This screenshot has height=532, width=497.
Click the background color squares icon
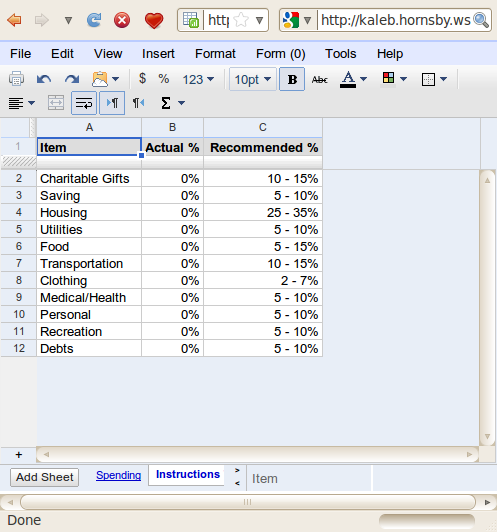pyautogui.click(x=388, y=78)
